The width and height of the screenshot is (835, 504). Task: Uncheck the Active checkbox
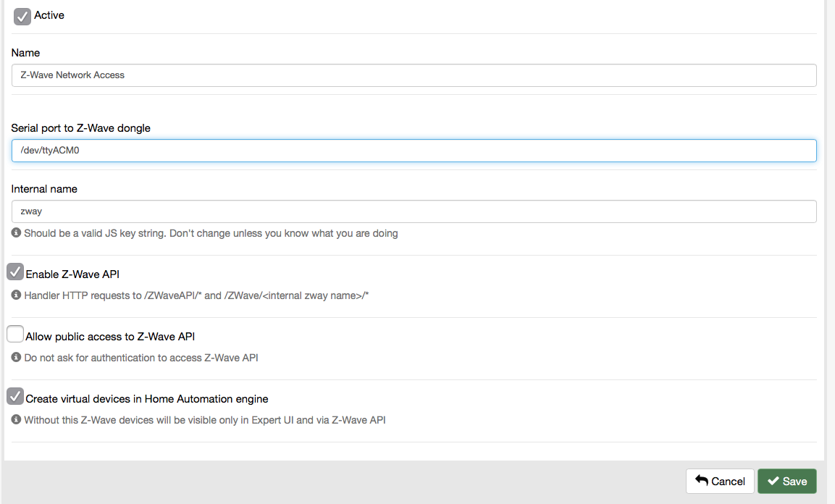pyautogui.click(x=22, y=17)
